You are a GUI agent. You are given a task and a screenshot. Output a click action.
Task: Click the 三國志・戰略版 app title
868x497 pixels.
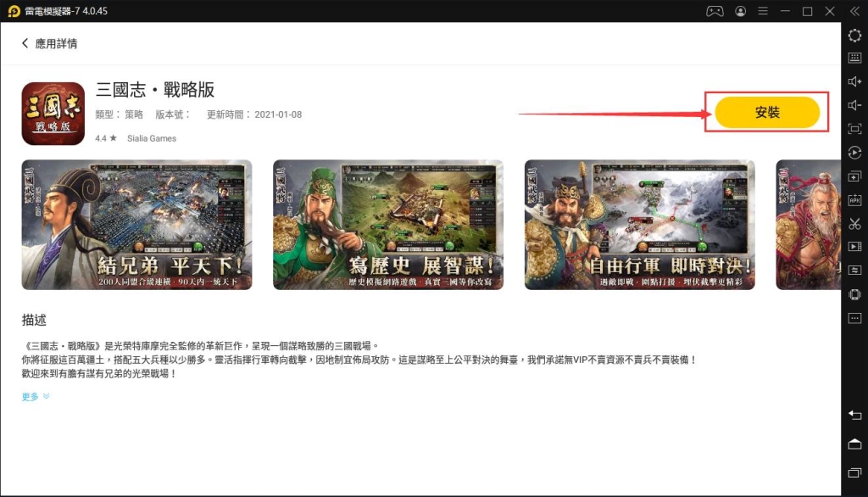tap(155, 90)
